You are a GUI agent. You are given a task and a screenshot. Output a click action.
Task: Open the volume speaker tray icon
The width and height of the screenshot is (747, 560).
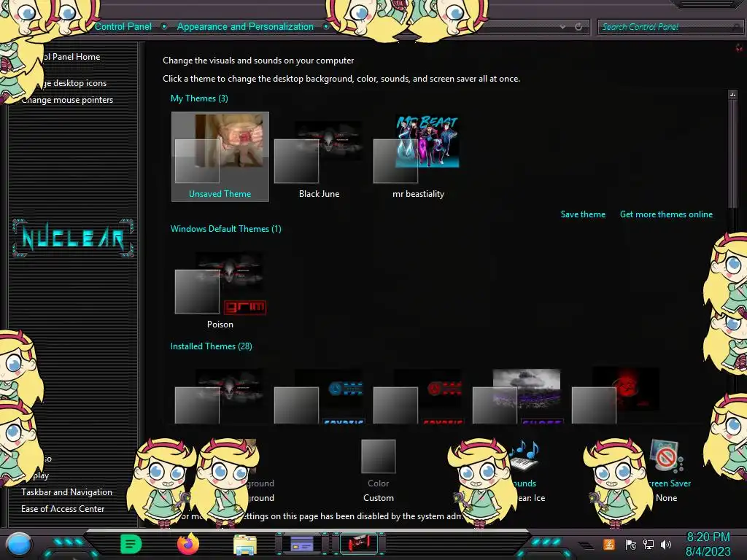click(666, 544)
